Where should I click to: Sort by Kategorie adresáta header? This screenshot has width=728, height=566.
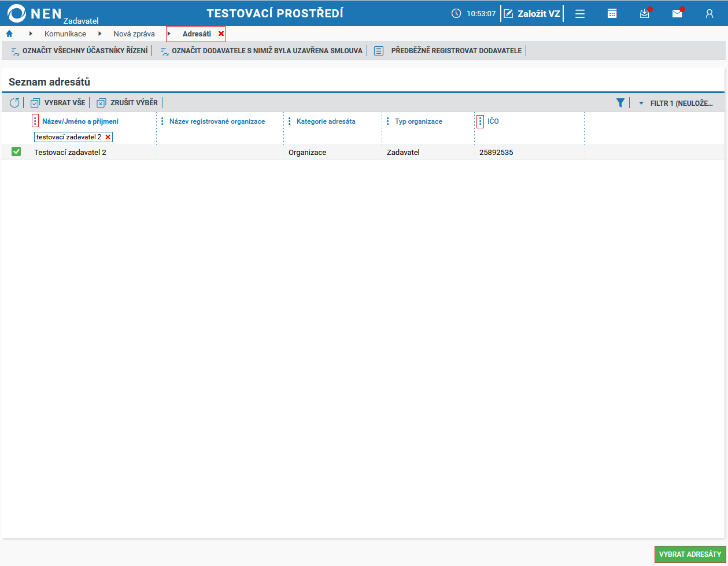click(326, 121)
